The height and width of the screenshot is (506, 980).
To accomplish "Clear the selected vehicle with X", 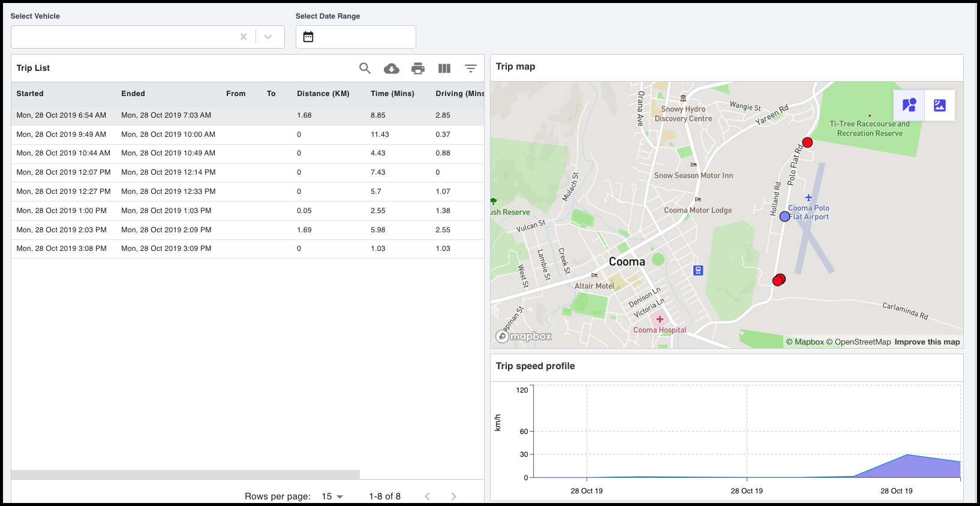I will point(244,37).
